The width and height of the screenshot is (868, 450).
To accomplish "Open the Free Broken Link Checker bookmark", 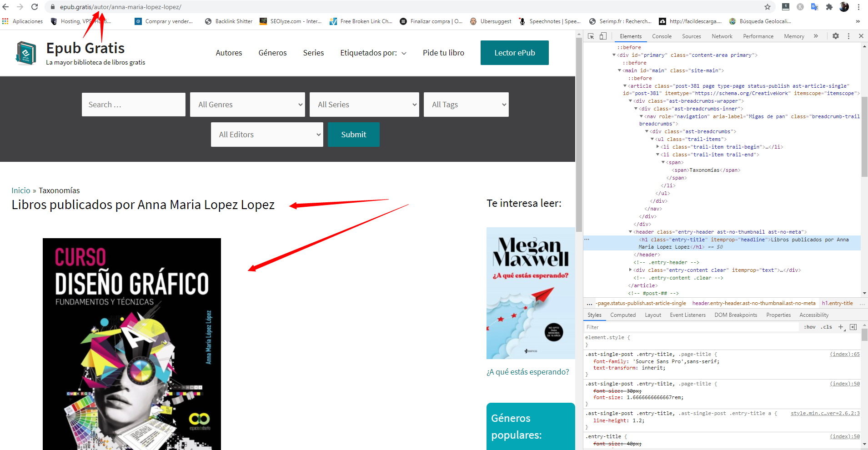I will [361, 21].
